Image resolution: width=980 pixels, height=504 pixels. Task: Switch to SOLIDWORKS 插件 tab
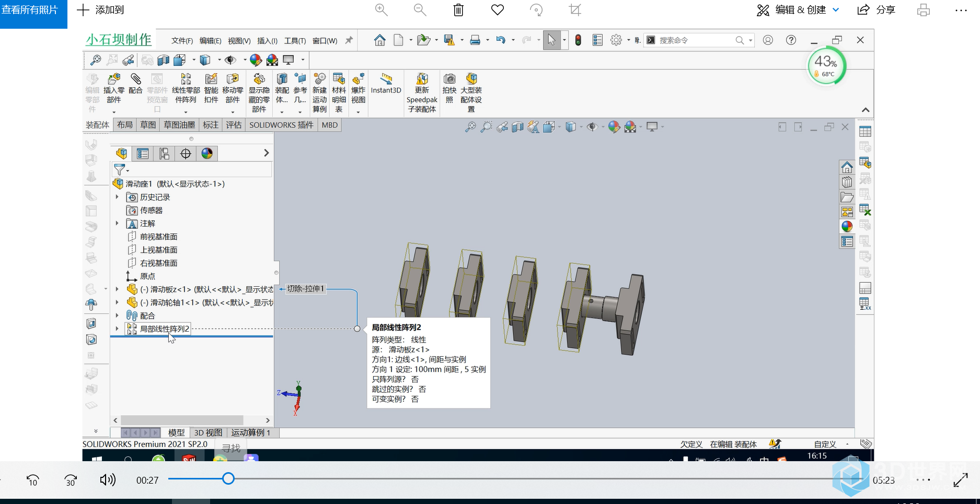point(281,125)
